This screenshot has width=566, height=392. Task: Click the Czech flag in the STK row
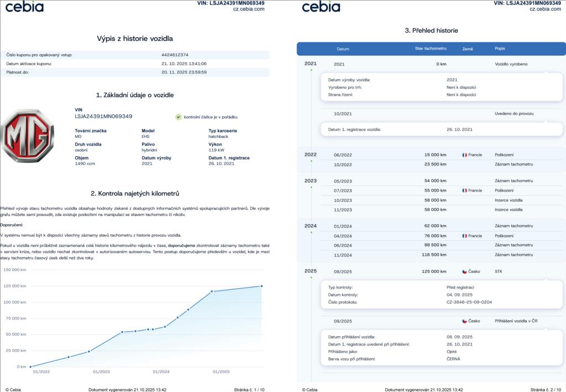(465, 272)
